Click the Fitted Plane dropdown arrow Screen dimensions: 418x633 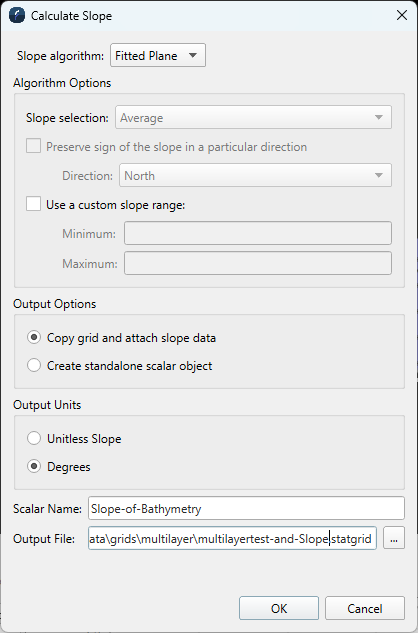[x=193, y=55]
